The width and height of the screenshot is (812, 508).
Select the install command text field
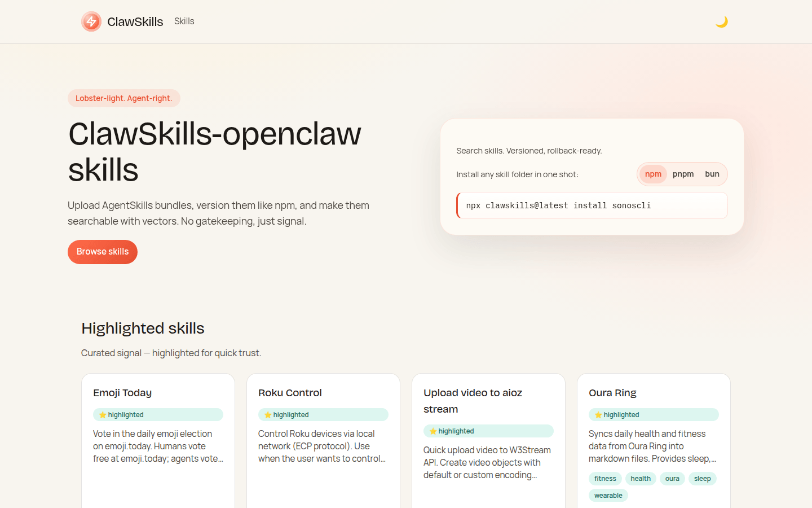tap(592, 205)
